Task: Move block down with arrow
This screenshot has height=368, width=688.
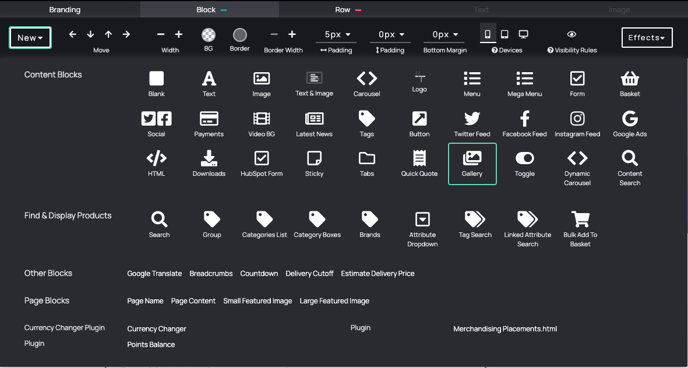Action: click(x=90, y=34)
